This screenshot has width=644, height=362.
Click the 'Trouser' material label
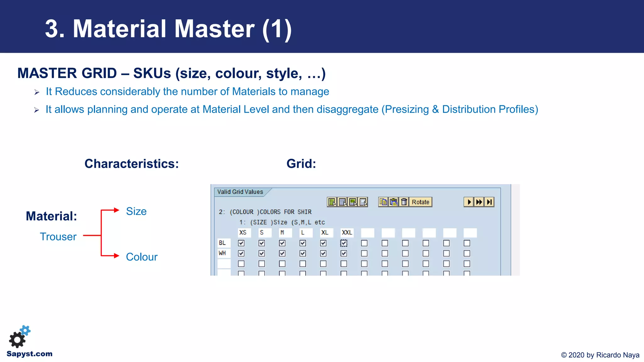click(58, 237)
